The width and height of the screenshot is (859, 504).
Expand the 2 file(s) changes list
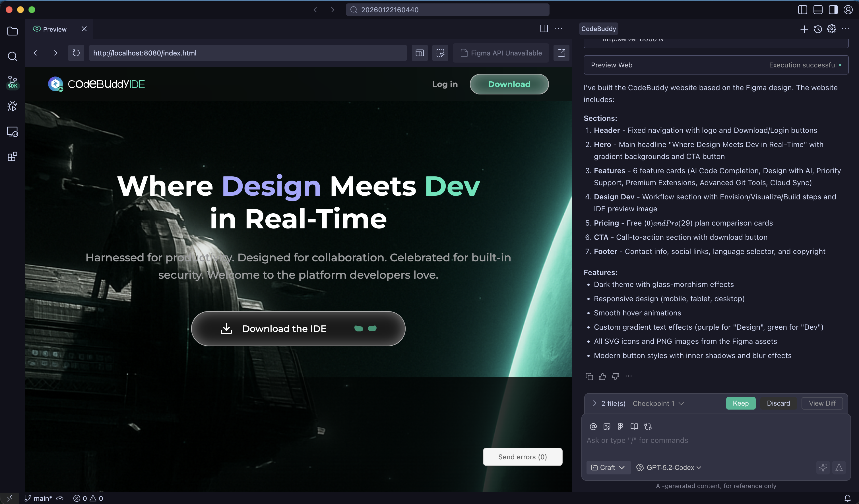point(594,403)
